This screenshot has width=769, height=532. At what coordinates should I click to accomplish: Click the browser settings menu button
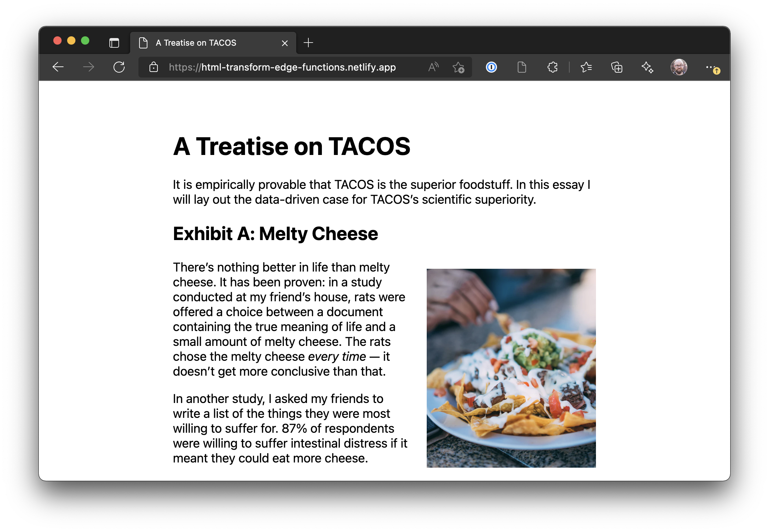tap(710, 66)
